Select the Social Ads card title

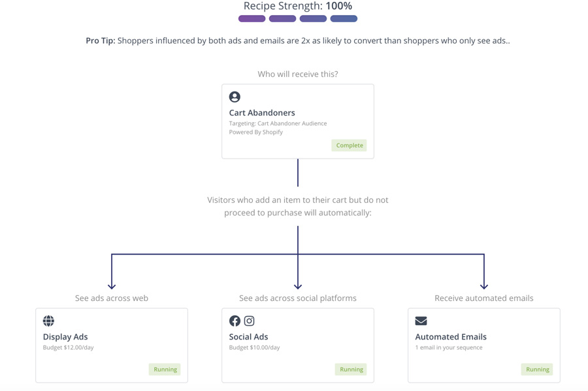pos(248,337)
